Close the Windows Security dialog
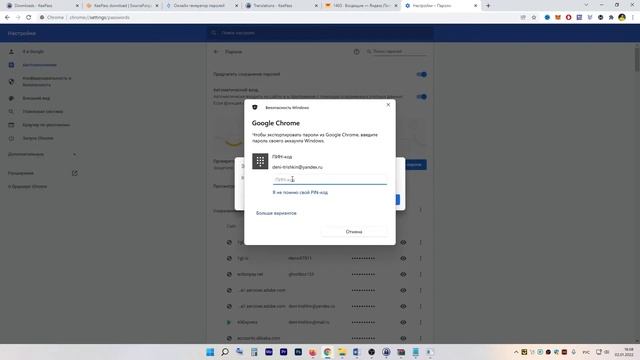Image resolution: width=640 pixels, height=360 pixels. [388, 105]
